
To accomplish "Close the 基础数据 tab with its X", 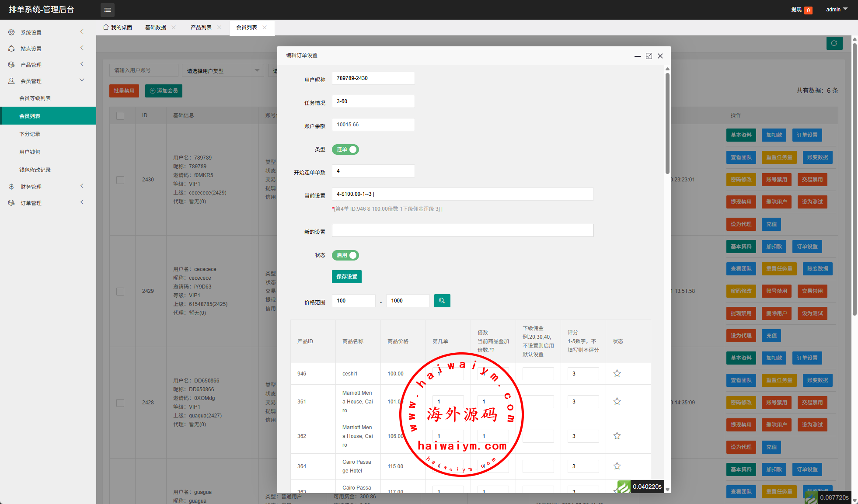I will pos(174,28).
